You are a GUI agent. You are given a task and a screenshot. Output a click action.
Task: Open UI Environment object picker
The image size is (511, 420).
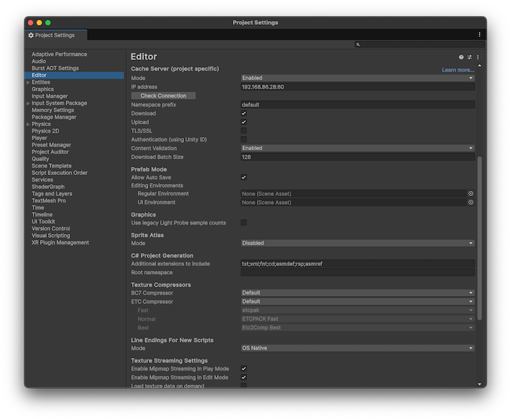pos(471,203)
